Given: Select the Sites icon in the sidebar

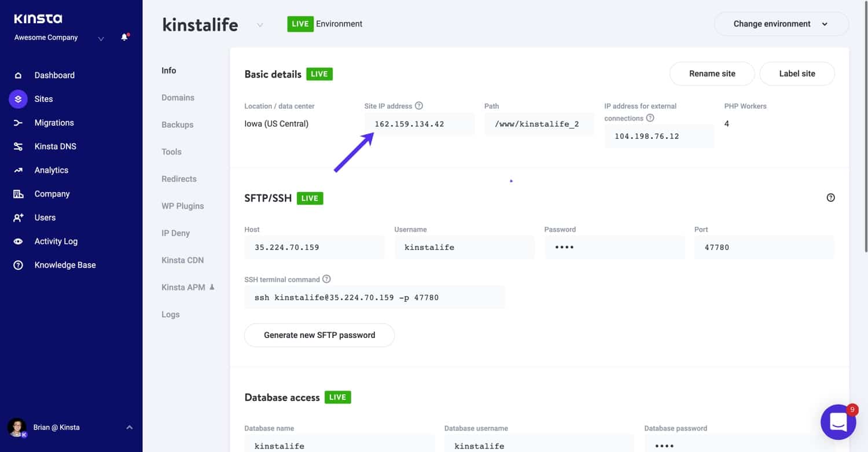Looking at the screenshot, I should [18, 98].
